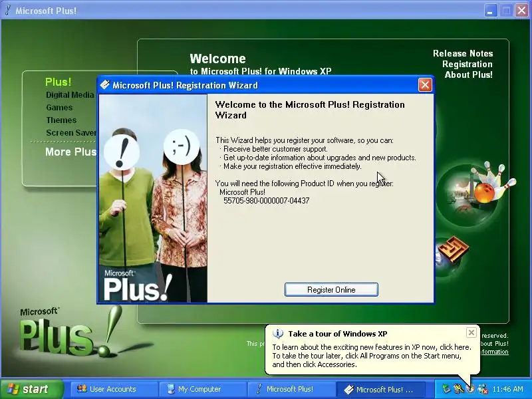532x399 pixels.
Task: Select Screen Savers in Plus! menu
Action: click(x=71, y=132)
